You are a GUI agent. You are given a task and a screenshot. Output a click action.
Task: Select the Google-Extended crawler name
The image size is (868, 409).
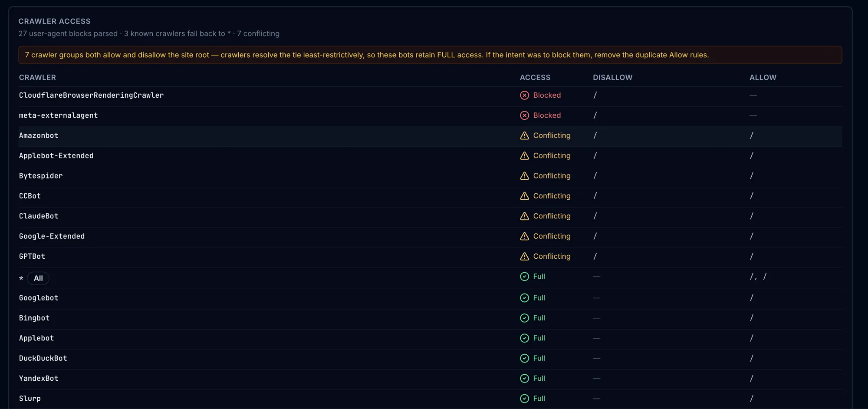52,236
